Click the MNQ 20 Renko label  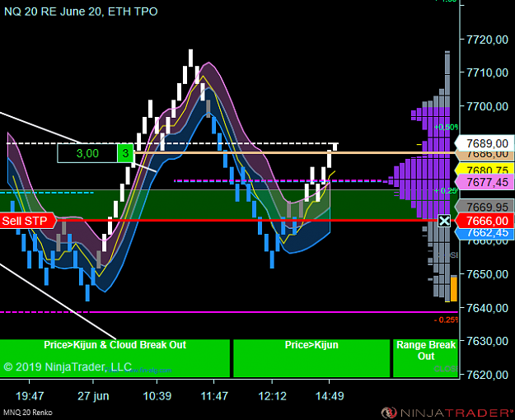coord(27,413)
